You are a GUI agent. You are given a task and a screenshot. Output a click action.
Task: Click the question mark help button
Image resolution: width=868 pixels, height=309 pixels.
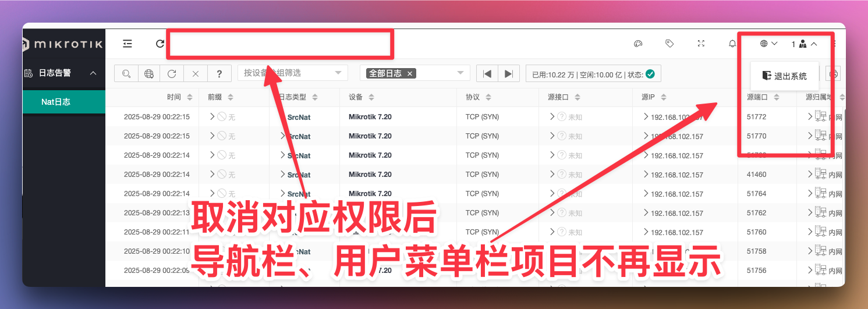click(x=219, y=74)
